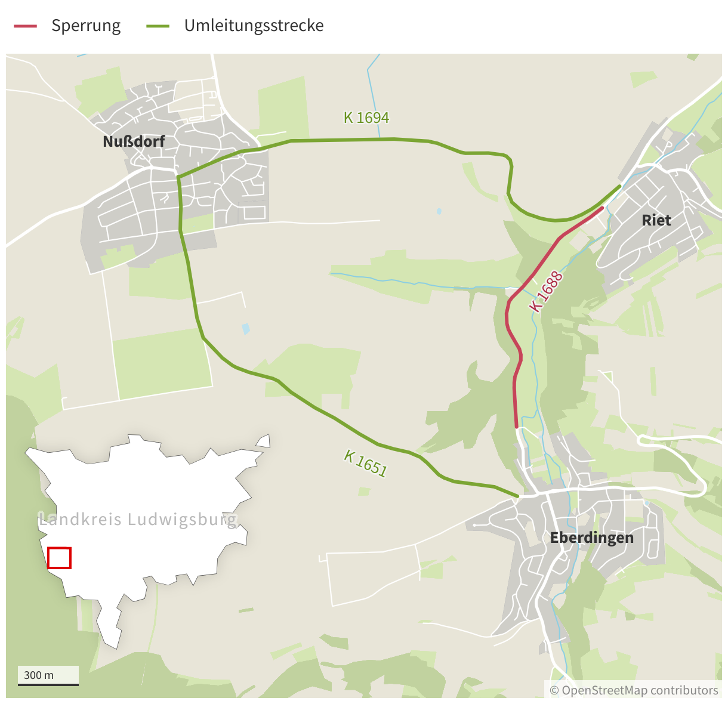Open the OpenStreetMap contributors attribution

(634, 690)
